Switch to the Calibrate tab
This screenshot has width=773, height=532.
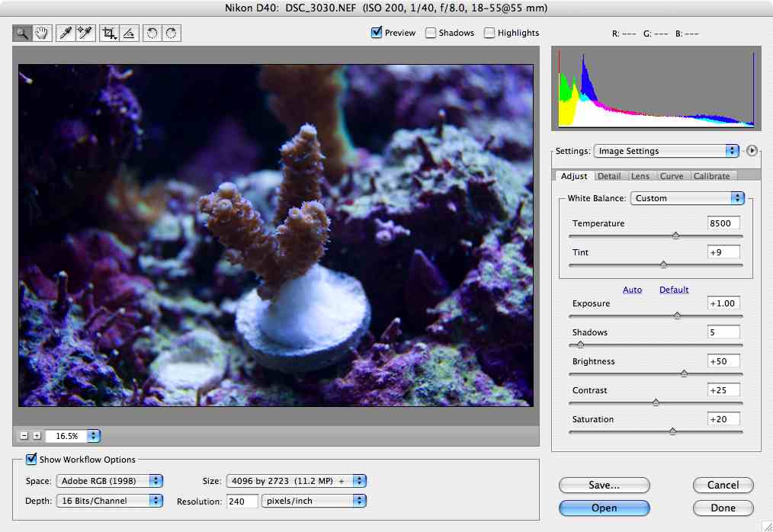(711, 176)
